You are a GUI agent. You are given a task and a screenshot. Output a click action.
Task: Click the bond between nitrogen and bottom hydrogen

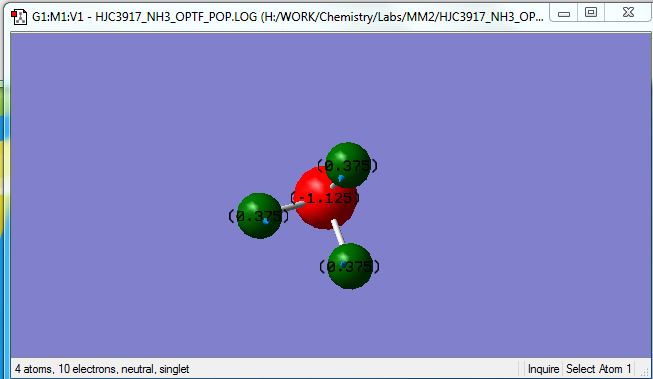point(338,232)
